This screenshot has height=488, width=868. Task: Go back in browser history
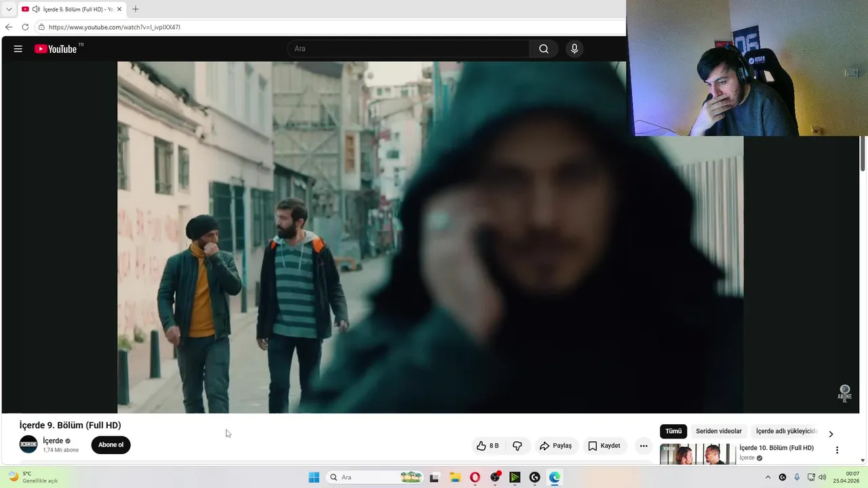click(x=9, y=27)
